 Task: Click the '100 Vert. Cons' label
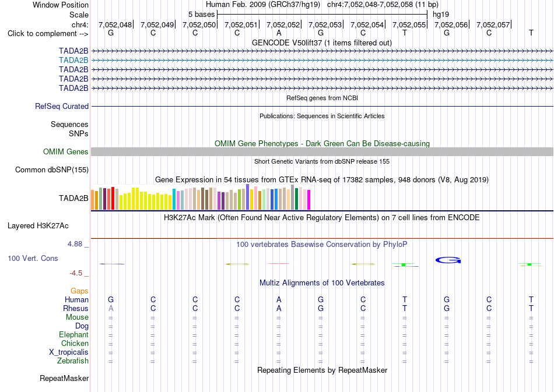pyautogui.click(x=33, y=258)
